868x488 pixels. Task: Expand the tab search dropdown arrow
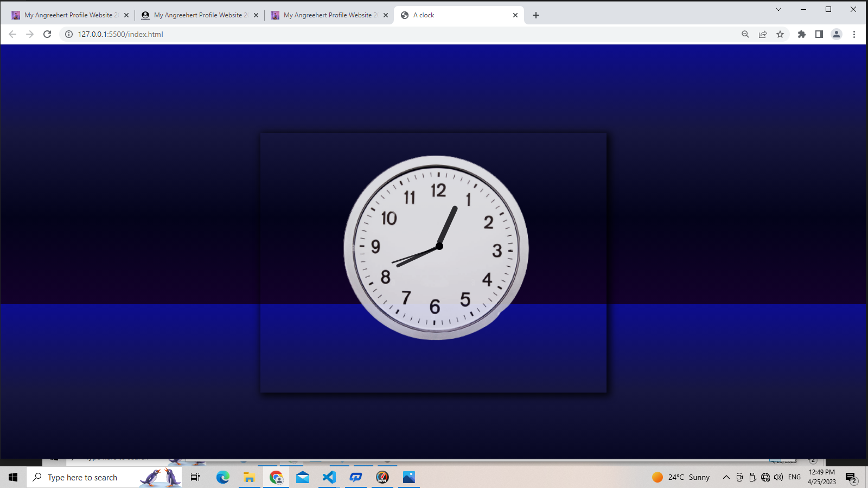click(x=778, y=9)
